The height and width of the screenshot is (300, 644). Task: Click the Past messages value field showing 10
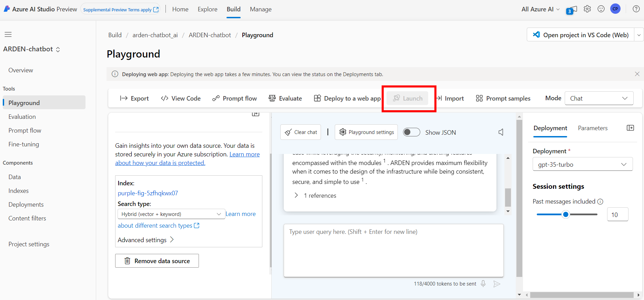point(617,215)
